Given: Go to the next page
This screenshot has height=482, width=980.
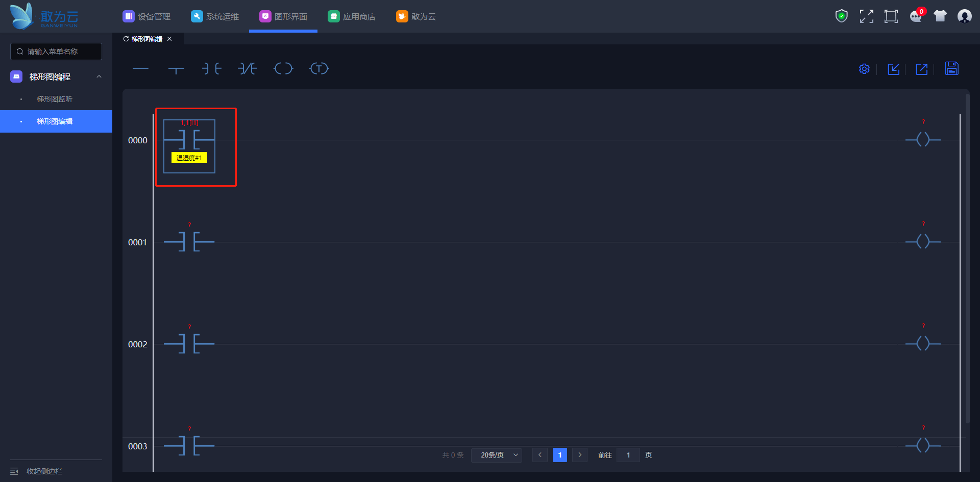Looking at the screenshot, I should [580, 455].
